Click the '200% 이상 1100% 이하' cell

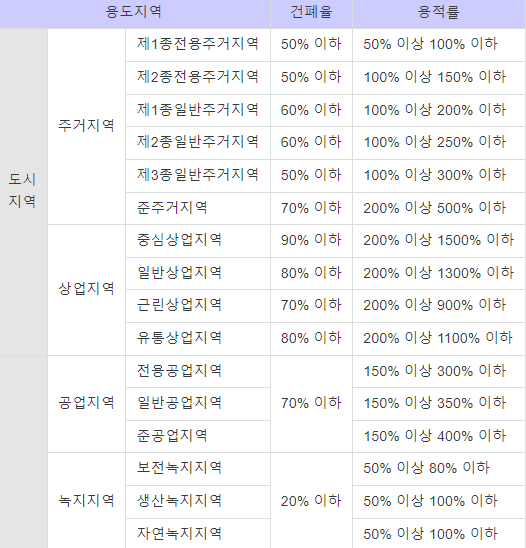(439, 339)
